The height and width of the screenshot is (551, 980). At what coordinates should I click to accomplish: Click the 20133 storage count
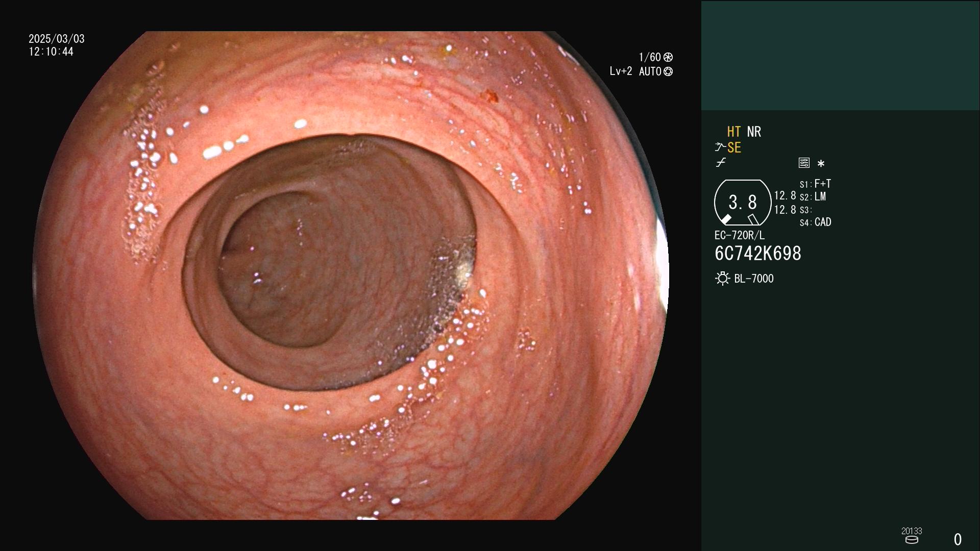[x=912, y=531]
